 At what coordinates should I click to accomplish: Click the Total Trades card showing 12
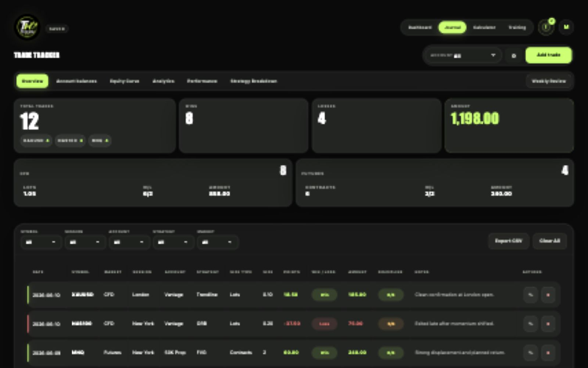[x=95, y=126]
